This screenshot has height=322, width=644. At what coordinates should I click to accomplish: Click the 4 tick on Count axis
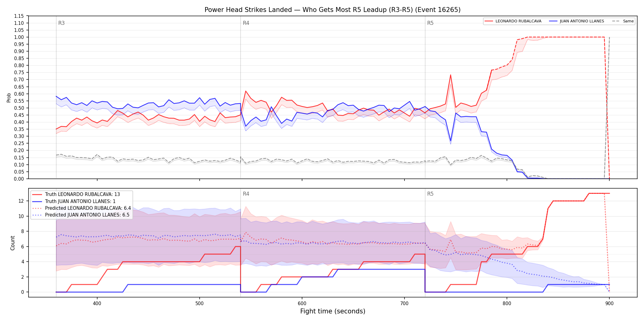(x=22, y=262)
